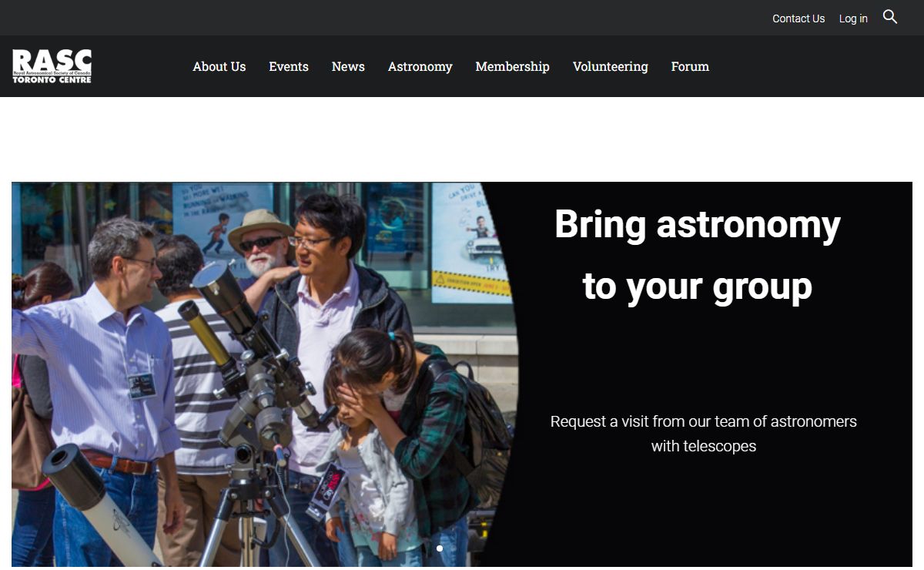Image resolution: width=924 pixels, height=570 pixels.
Task: Go to the Events menu item
Action: [289, 66]
